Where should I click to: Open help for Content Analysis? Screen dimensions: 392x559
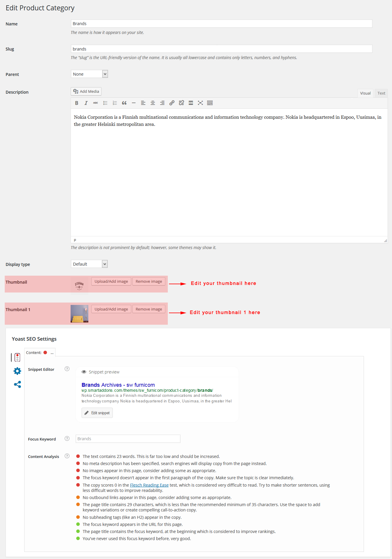(67, 456)
